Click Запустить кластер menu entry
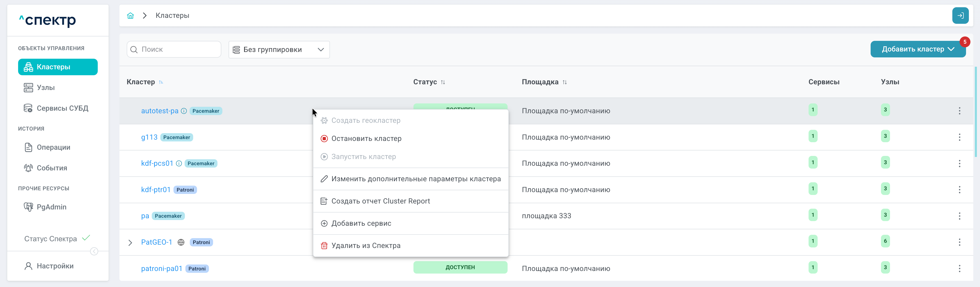The image size is (980, 287). (x=411, y=156)
